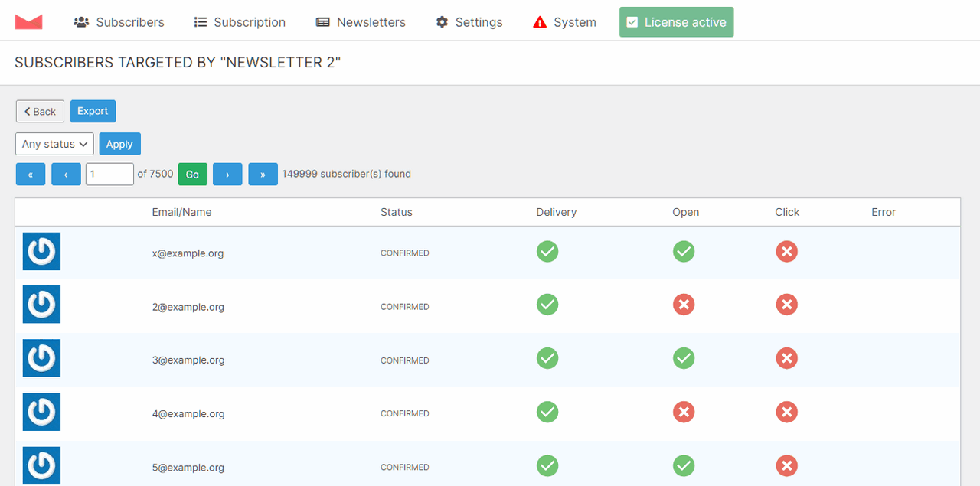Open the System menu

pyautogui.click(x=564, y=22)
